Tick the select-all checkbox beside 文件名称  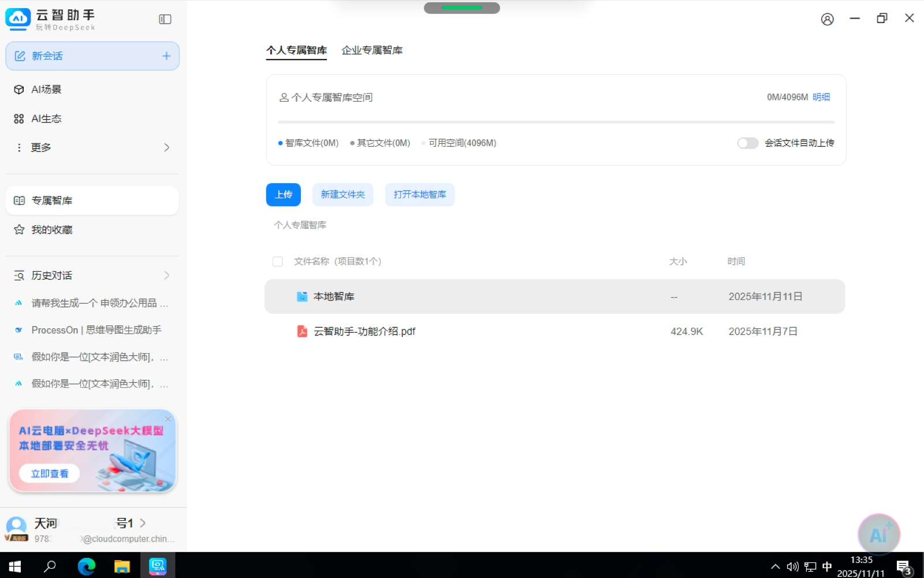278,262
